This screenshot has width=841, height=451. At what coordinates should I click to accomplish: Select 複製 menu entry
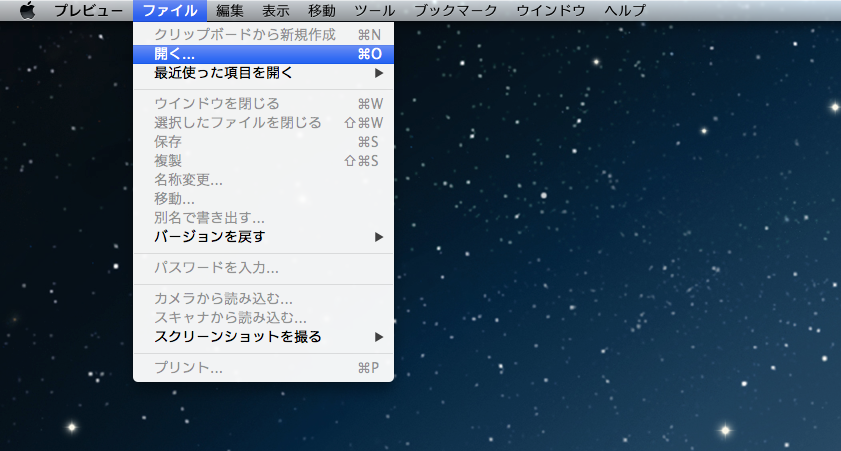point(263,161)
